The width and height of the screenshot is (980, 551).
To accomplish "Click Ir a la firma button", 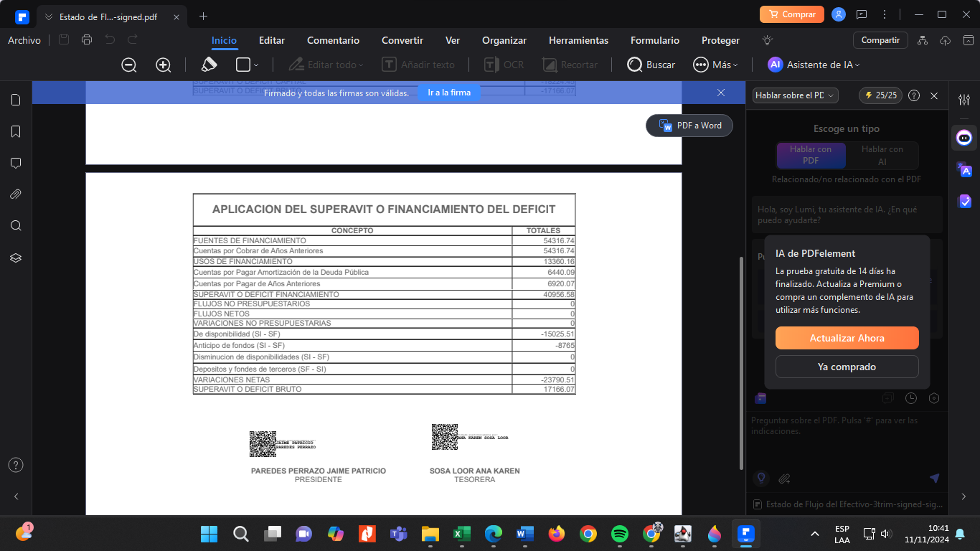I will tap(449, 93).
